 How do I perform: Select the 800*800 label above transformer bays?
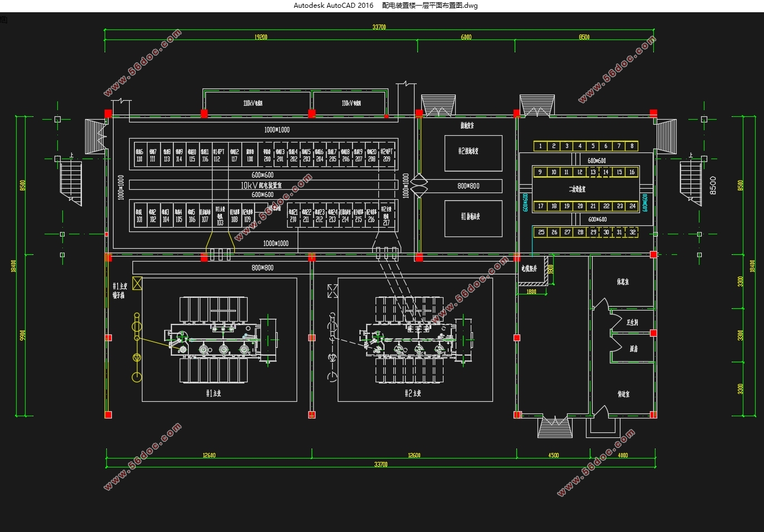coord(263,268)
